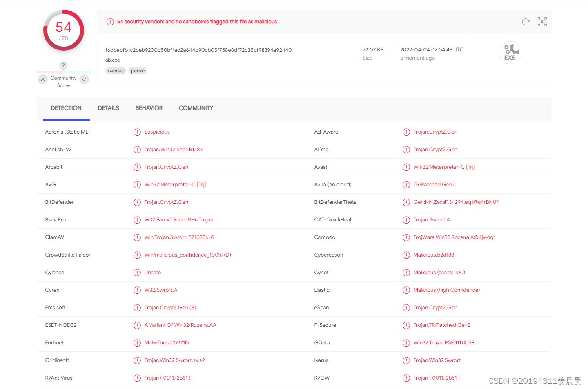Vote harmless with the check icon
Viewport: 588px width, 389px height.
point(84,79)
